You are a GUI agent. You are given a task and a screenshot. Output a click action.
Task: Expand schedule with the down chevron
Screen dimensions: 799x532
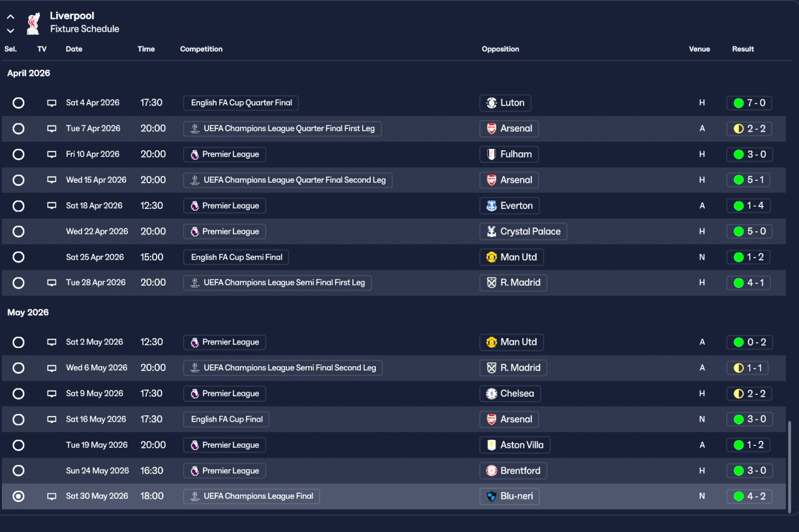[11, 31]
